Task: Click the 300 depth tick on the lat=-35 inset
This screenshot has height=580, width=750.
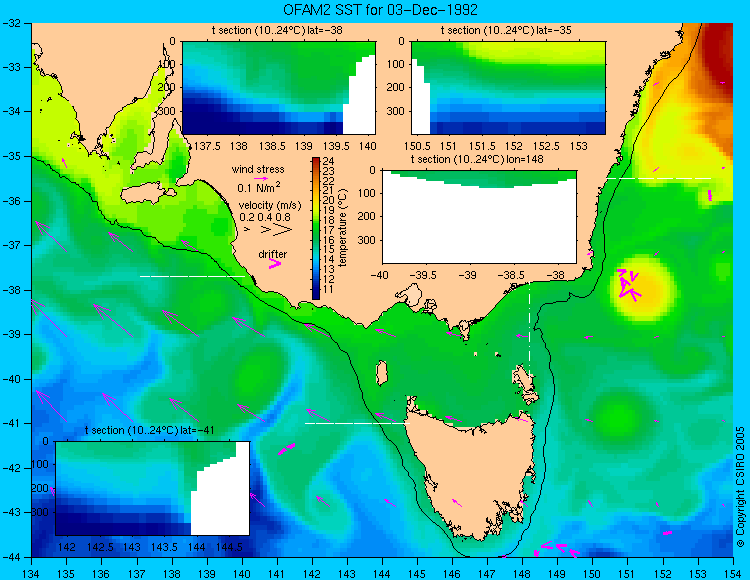Action: pos(397,111)
